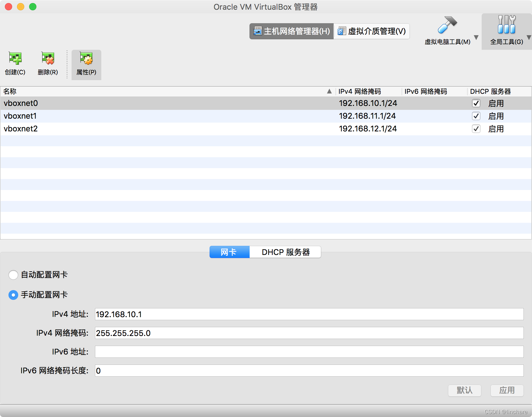This screenshot has width=532, height=417.
Task: Click the 应用 apply button
Action: click(507, 390)
